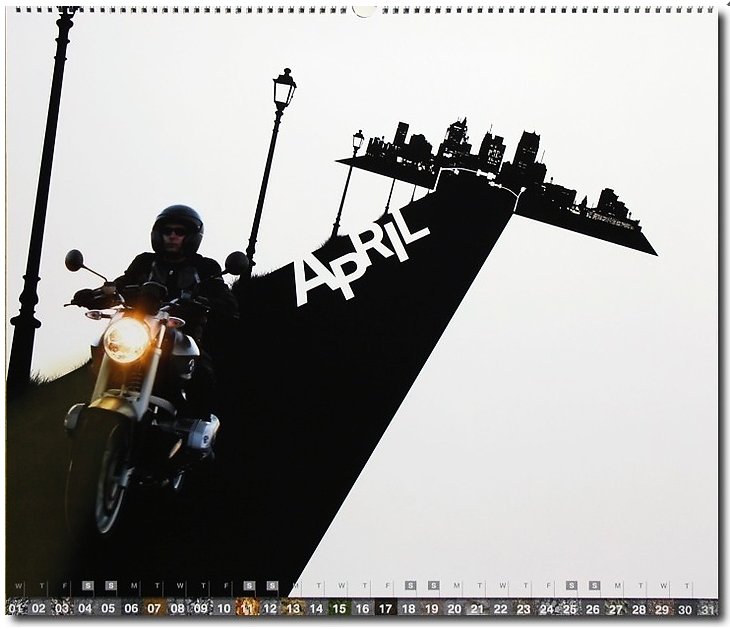Select date 20 in the date strip
This screenshot has width=730, height=629.
tap(454, 608)
